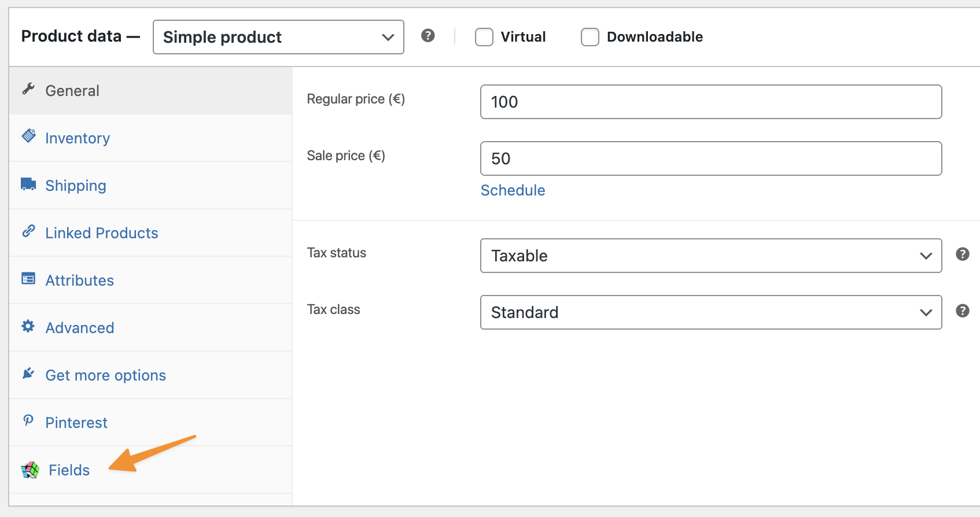
Task: Click the colorful Fields cube icon
Action: tap(30, 470)
